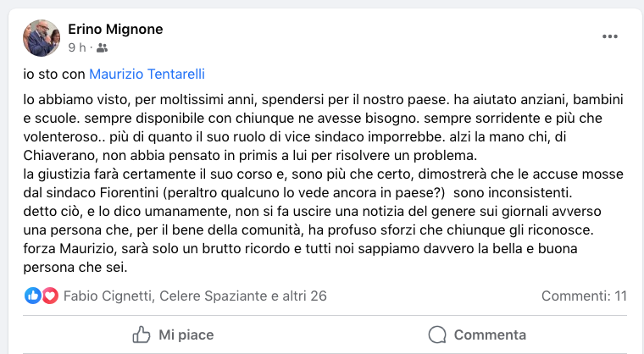Click the speech bubble icon beside Commenta
This screenshot has width=644, height=354.
437,335
